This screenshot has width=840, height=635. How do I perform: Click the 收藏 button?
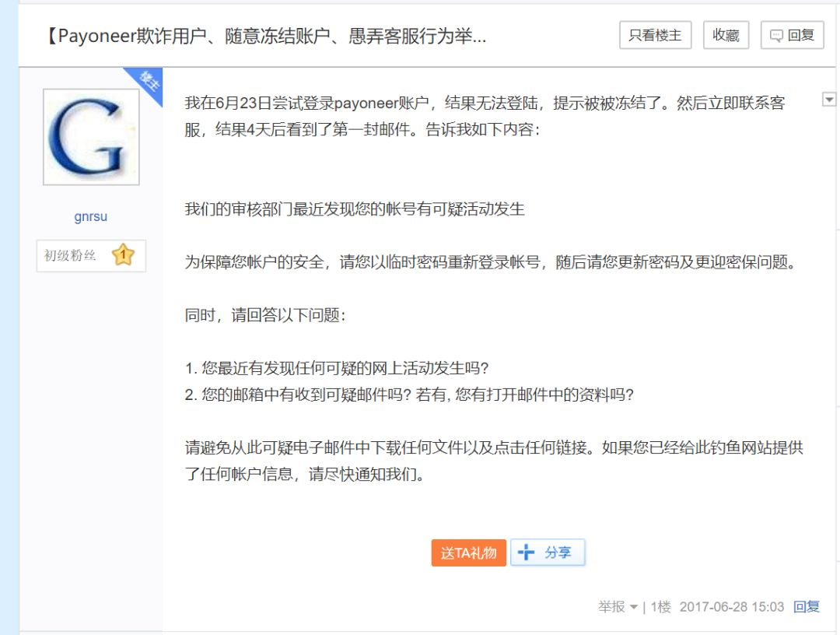(x=726, y=35)
